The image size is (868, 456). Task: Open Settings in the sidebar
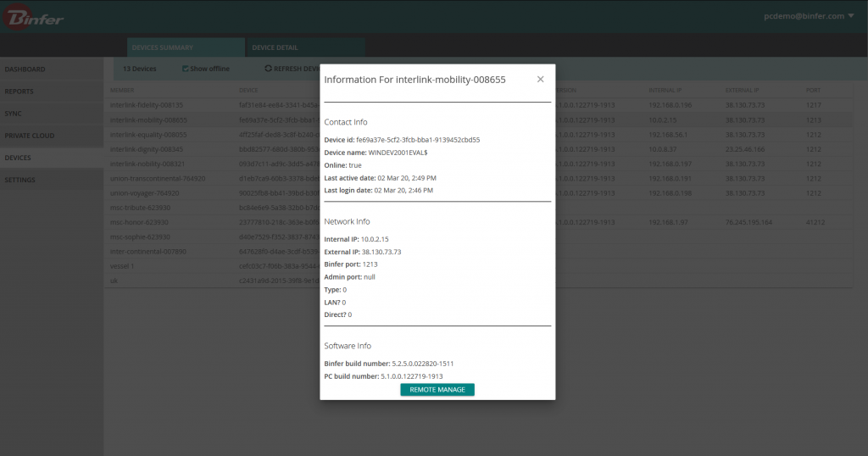click(52, 180)
